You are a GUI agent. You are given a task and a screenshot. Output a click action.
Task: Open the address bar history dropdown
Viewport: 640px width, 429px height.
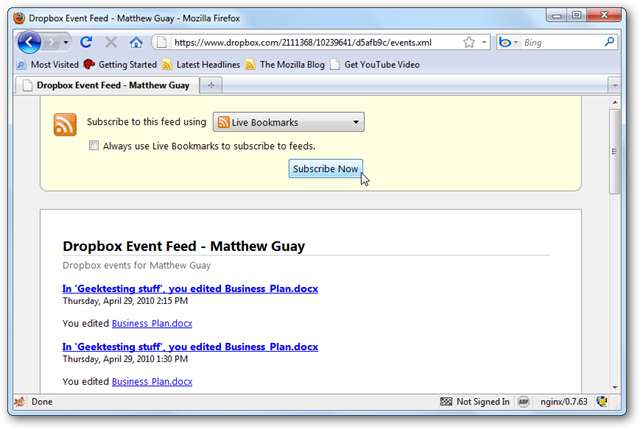[x=484, y=42]
